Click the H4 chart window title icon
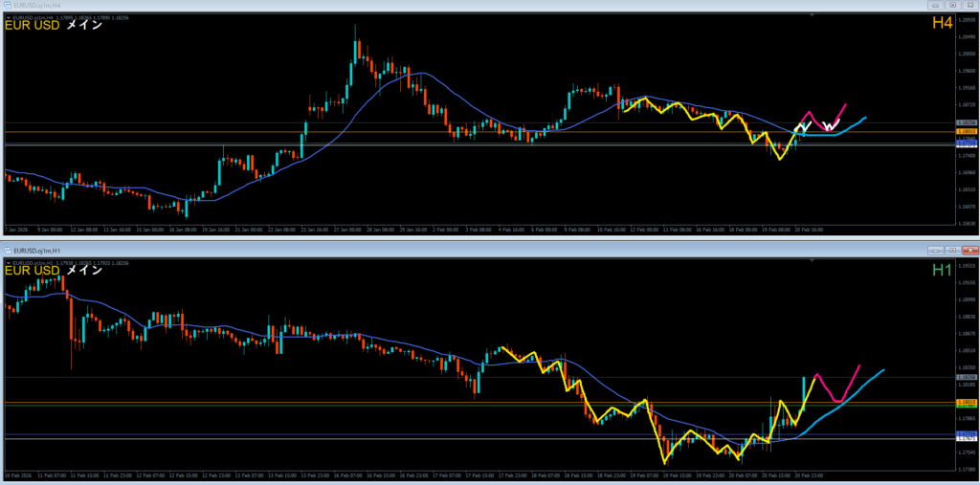 [x=8, y=5]
